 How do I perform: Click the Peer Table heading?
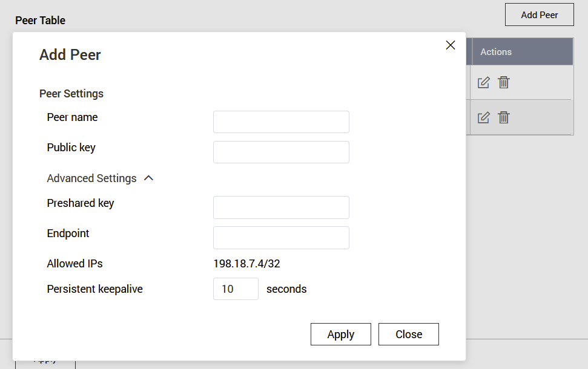pyautogui.click(x=40, y=21)
